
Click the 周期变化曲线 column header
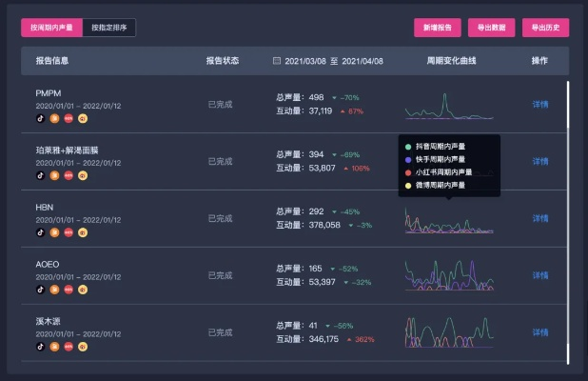[452, 61]
